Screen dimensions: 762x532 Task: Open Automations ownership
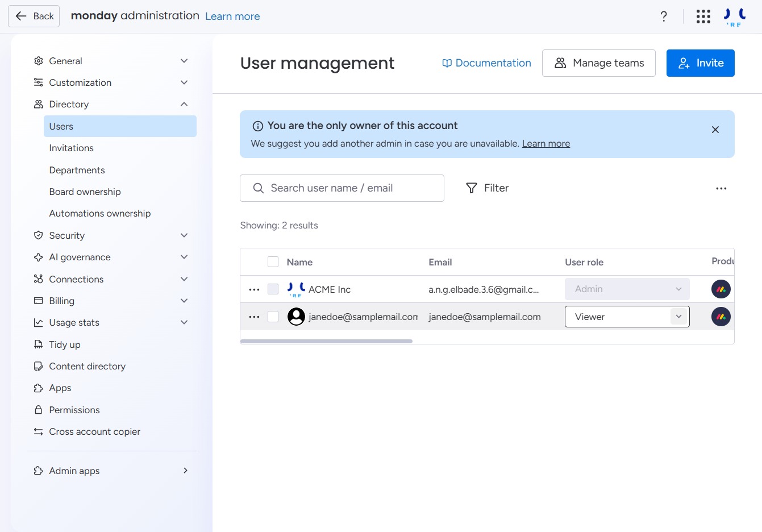[99, 213]
